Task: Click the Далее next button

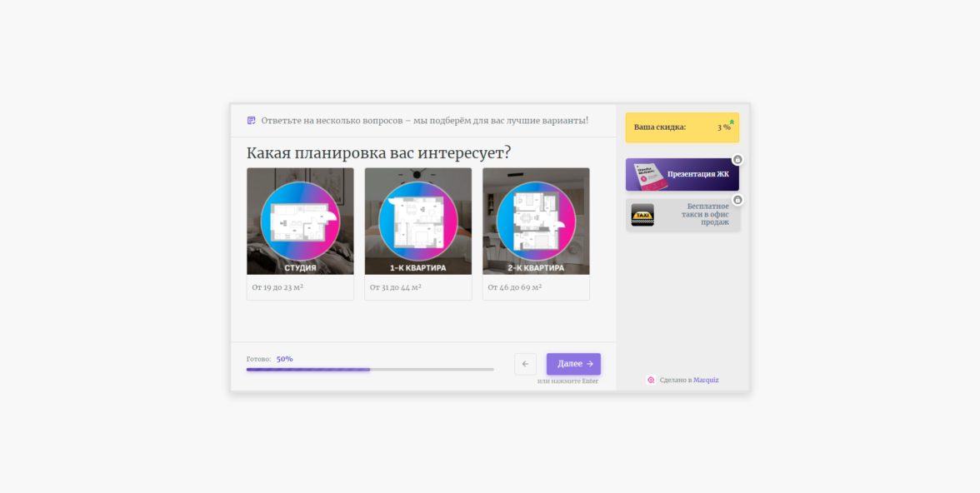Action: [573, 364]
